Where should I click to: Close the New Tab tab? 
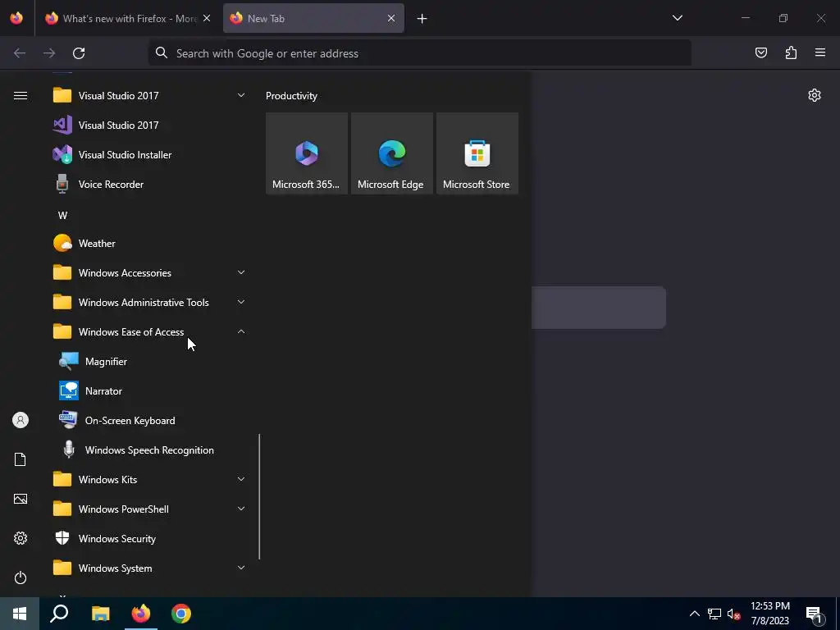click(391, 18)
